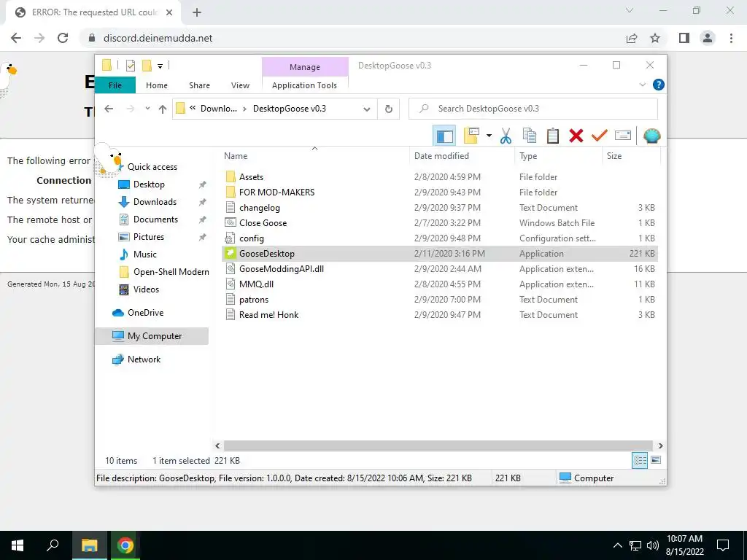The width and height of the screenshot is (747, 560).
Task: Select Desktop in navigation pane
Action: coord(149,184)
